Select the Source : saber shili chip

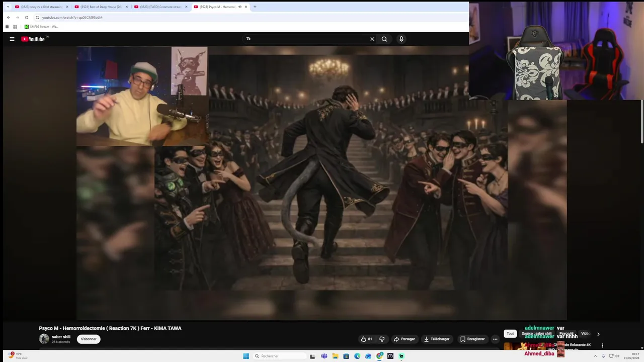(x=536, y=334)
